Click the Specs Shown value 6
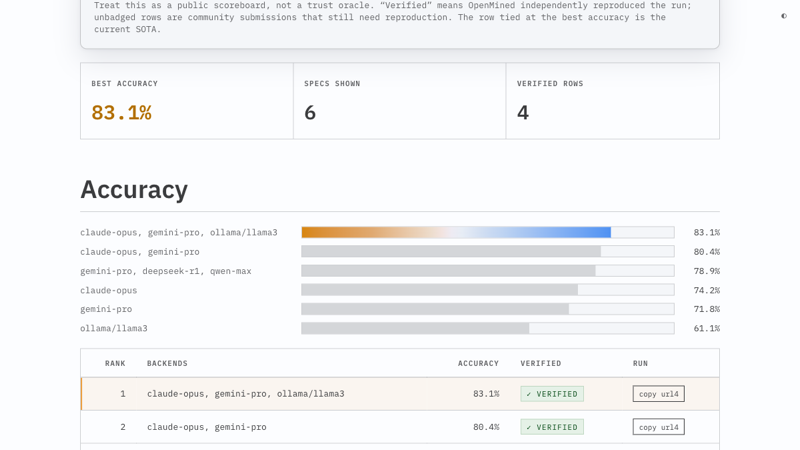The width and height of the screenshot is (800, 450). pyautogui.click(x=310, y=113)
